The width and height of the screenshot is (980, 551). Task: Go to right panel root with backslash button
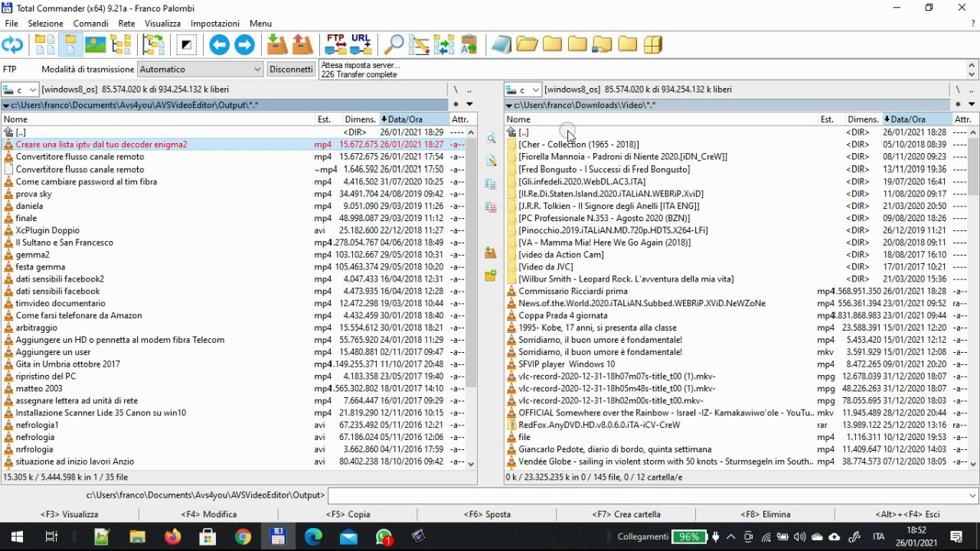coord(958,90)
